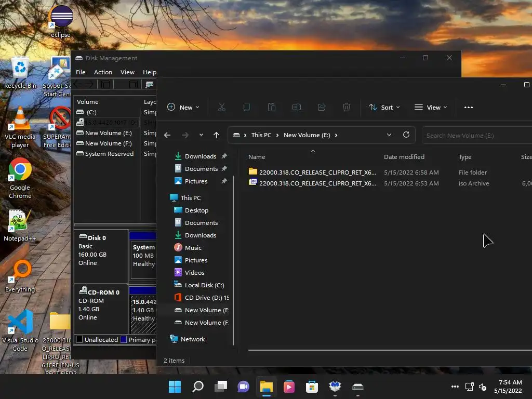
Task: Open the See more ellipsis menu in Explorer
Action: [x=469, y=107]
